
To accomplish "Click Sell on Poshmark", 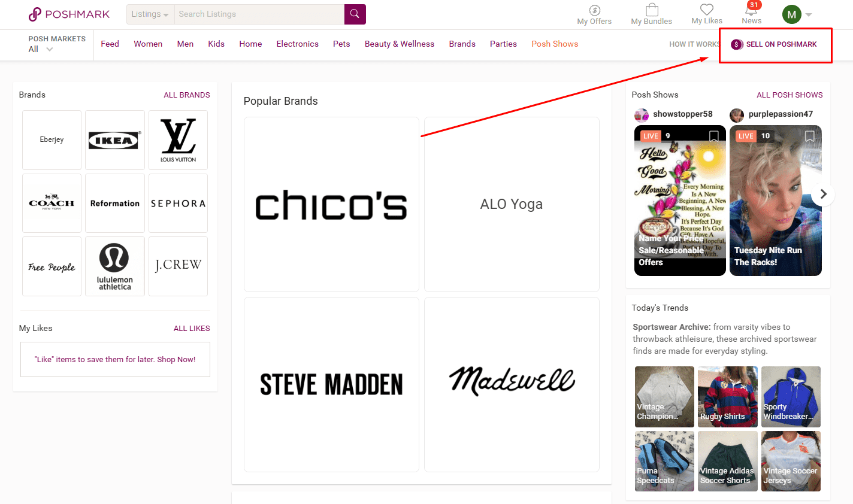I will 775,44.
